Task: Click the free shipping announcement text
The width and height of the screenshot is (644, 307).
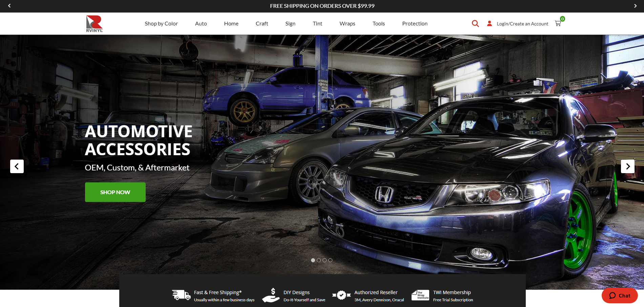Action: tap(322, 6)
